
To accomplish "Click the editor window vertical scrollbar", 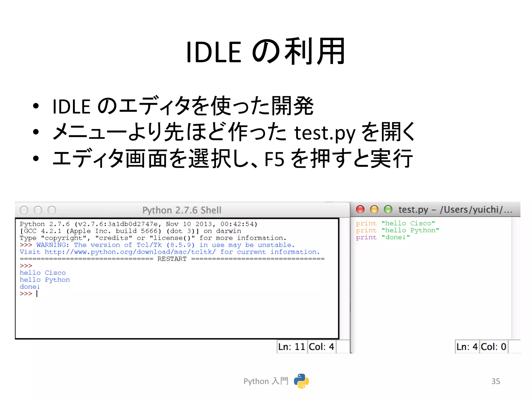I will pyautogui.click(x=516, y=278).
